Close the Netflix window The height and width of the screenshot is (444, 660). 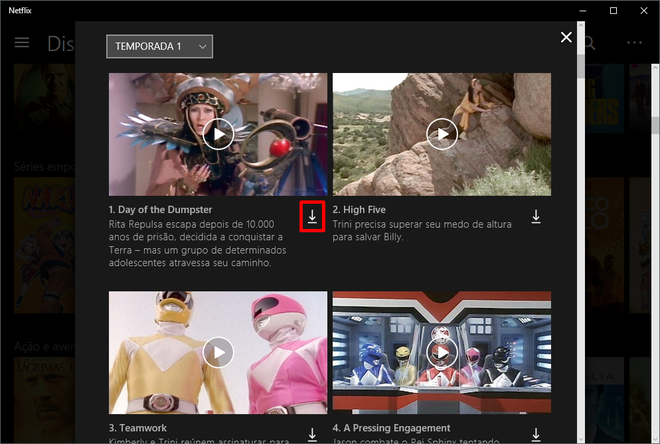coord(644,11)
